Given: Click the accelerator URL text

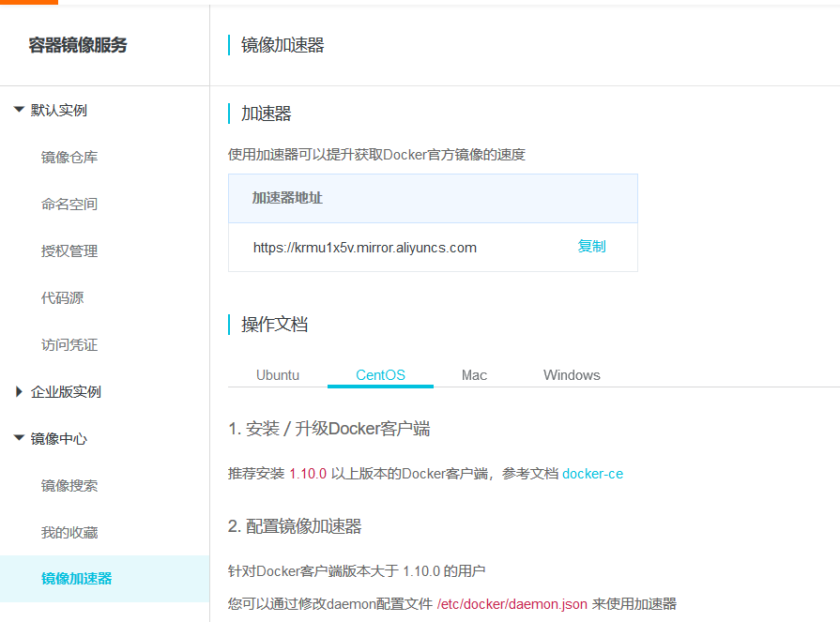Looking at the screenshot, I should pos(365,248).
